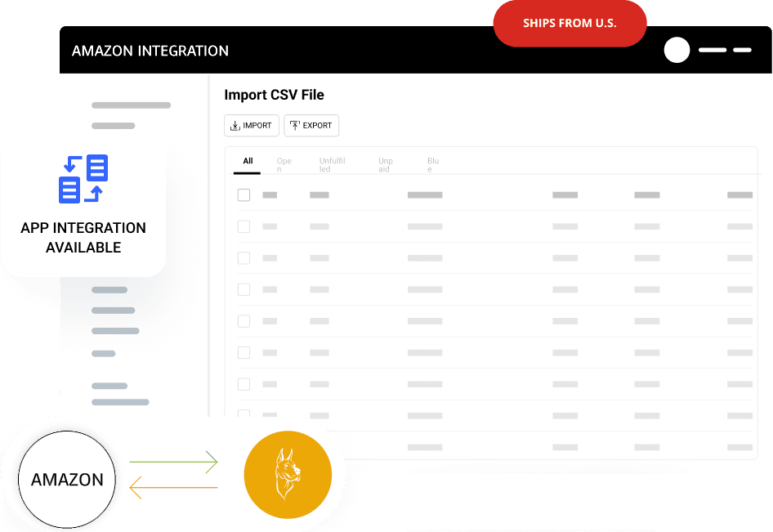Click the white circle avatar in header
Viewport: 773px width, 532px height.
coord(677,50)
